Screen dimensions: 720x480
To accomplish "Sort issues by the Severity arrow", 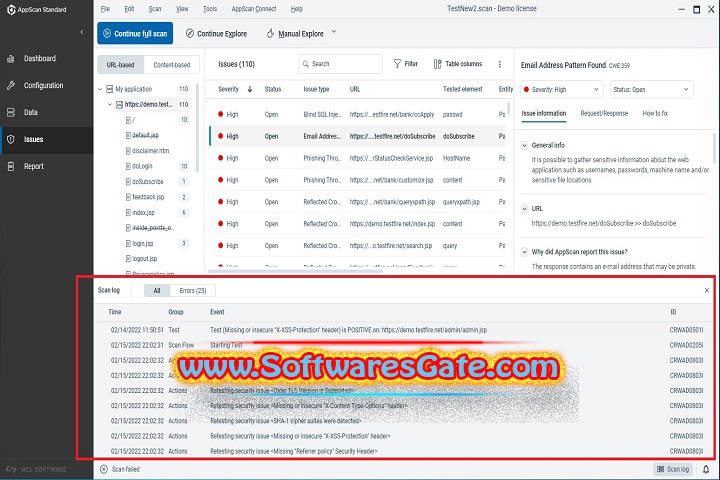I will pyautogui.click(x=250, y=89).
